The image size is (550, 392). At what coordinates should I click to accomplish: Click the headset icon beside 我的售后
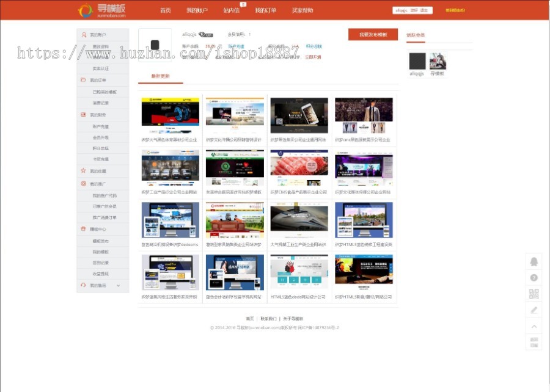(x=83, y=285)
